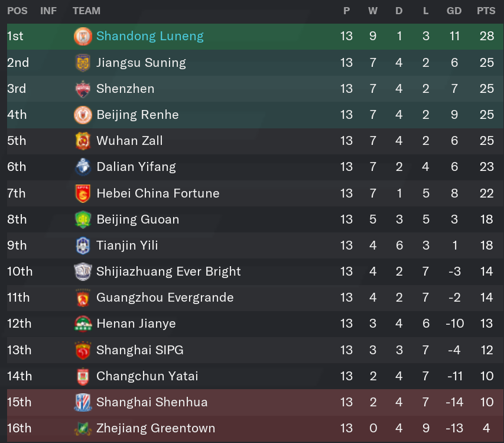Click the Beijing Renhe club badge
Viewport: 504px width, 443px height.
[x=83, y=115]
